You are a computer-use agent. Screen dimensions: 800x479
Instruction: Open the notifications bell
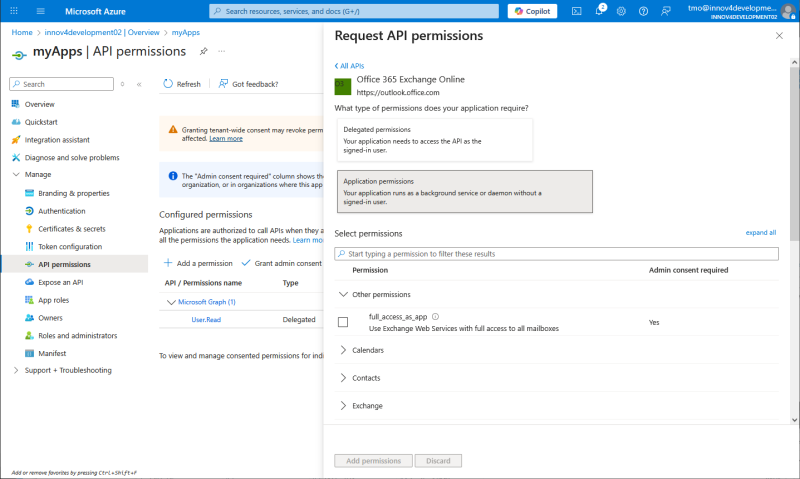(x=599, y=11)
